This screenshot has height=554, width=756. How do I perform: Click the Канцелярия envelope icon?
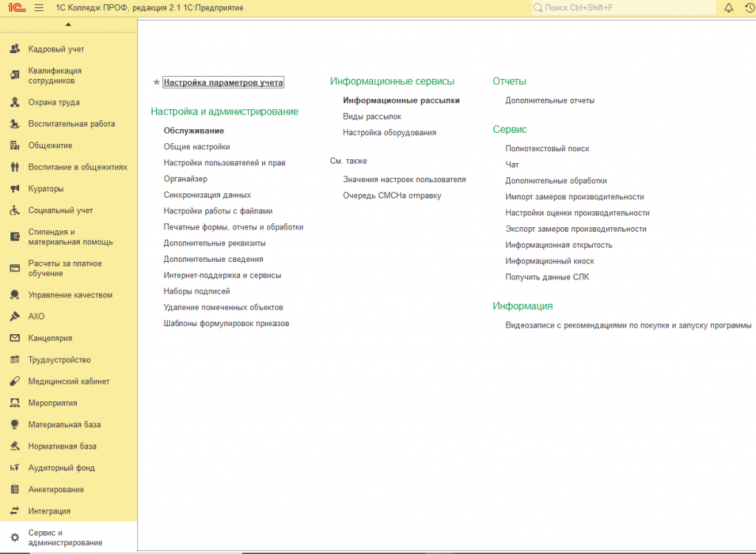coord(15,338)
